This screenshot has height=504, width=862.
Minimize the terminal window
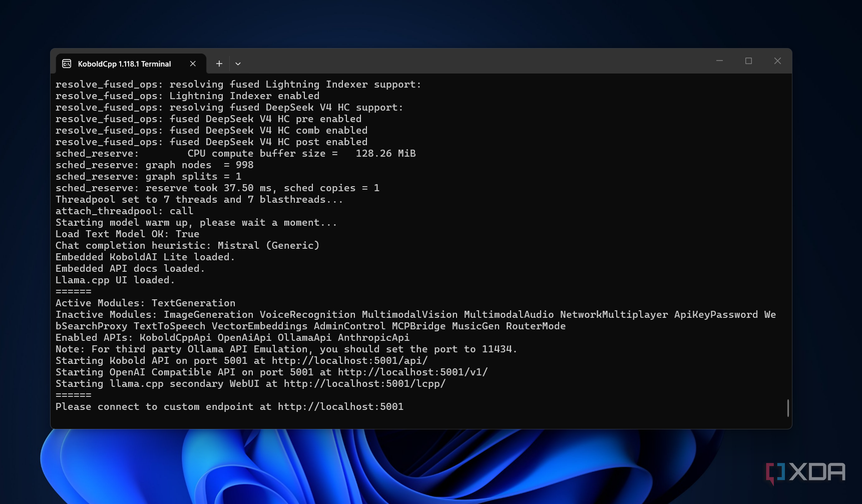coord(719,61)
